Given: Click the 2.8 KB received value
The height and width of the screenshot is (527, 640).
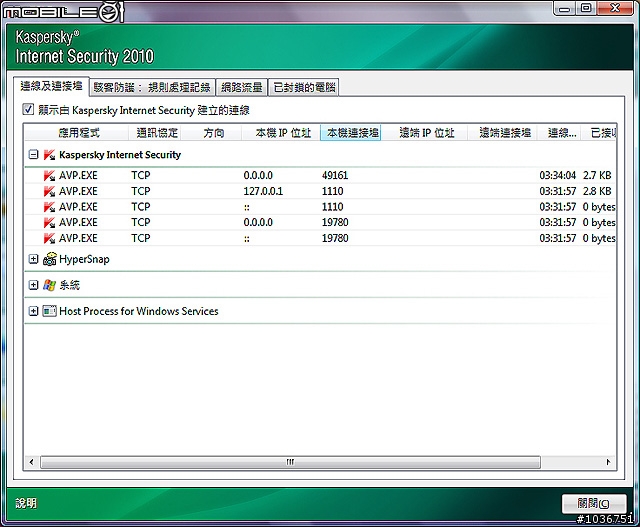Looking at the screenshot, I should pos(597,191).
